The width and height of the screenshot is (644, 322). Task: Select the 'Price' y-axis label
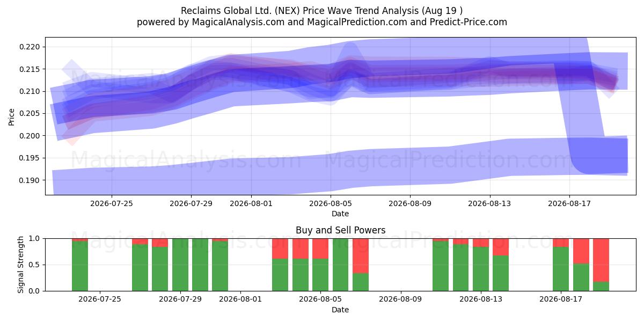[x=12, y=116]
